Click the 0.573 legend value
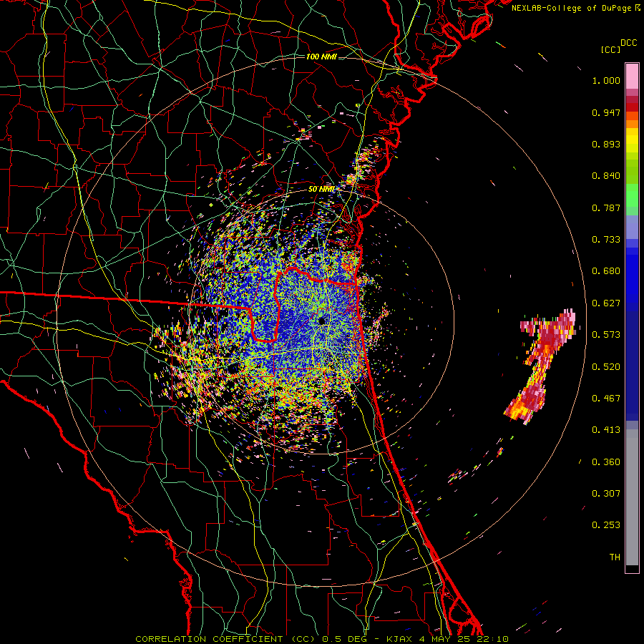 (606, 335)
